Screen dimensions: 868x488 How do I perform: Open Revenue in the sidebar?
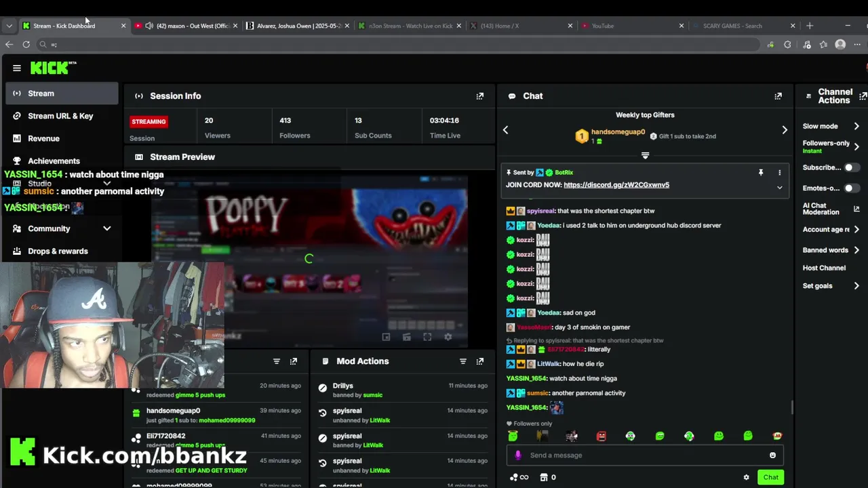pos(62,138)
